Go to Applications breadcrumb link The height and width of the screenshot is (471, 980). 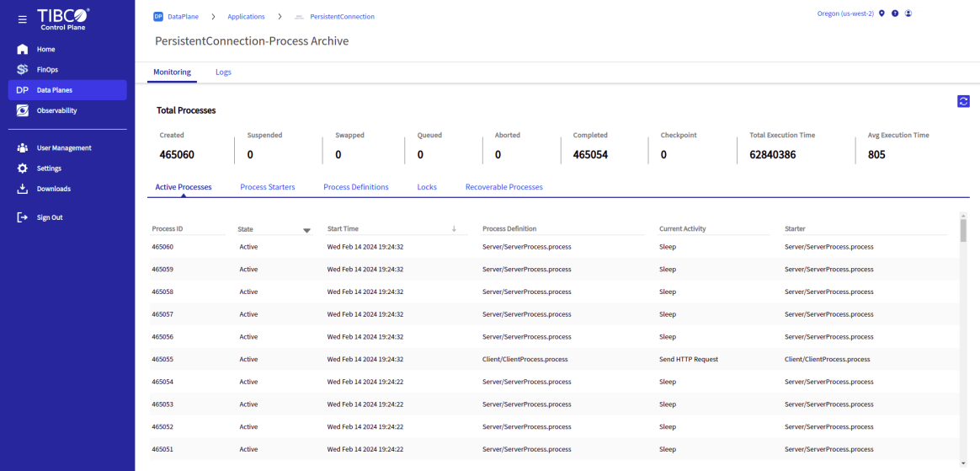pos(246,17)
